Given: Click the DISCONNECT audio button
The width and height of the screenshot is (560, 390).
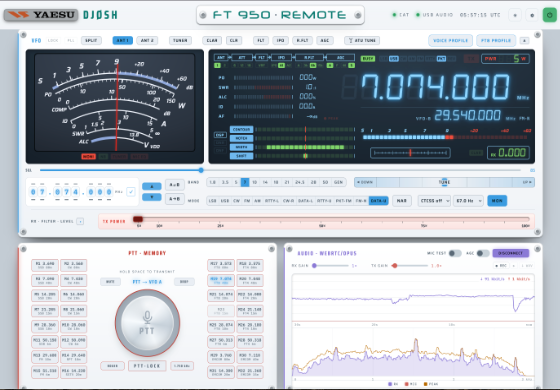Looking at the screenshot, I should (510, 253).
